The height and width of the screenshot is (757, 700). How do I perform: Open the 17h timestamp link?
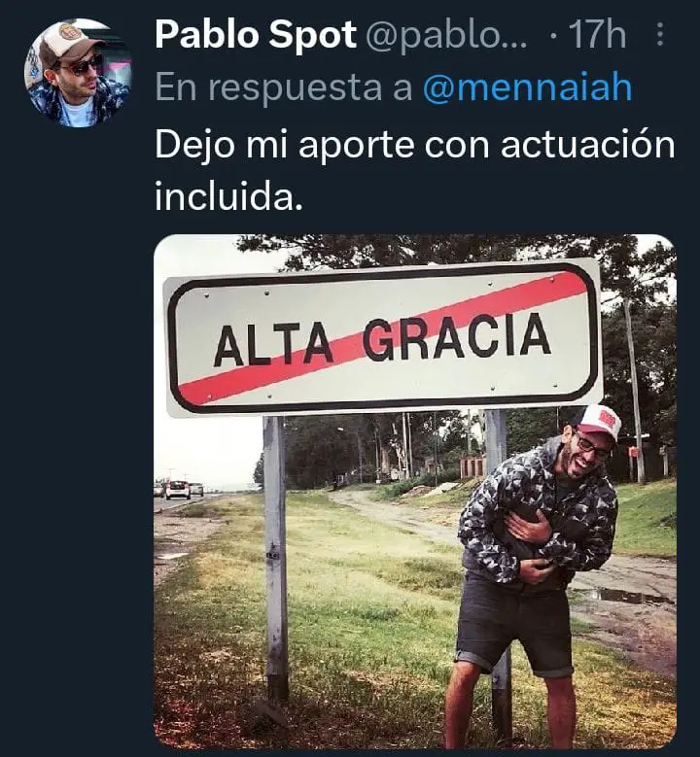[597, 35]
